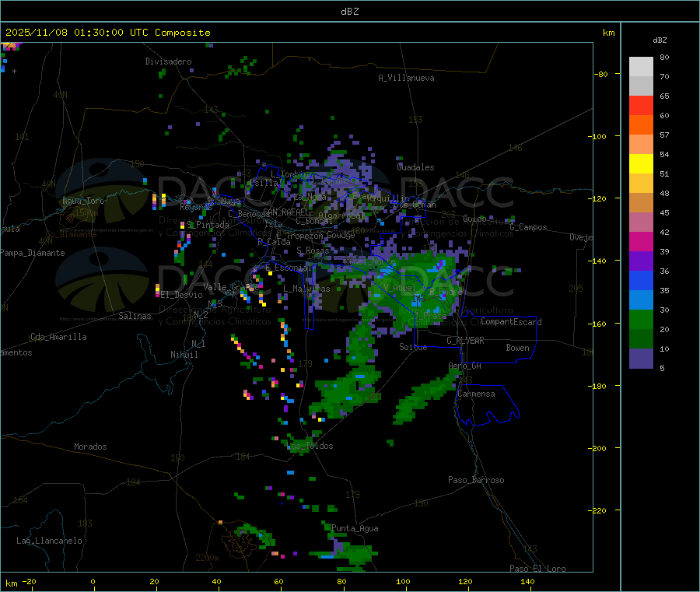Click the Guico place label
The height and width of the screenshot is (592, 700).
[x=474, y=219]
